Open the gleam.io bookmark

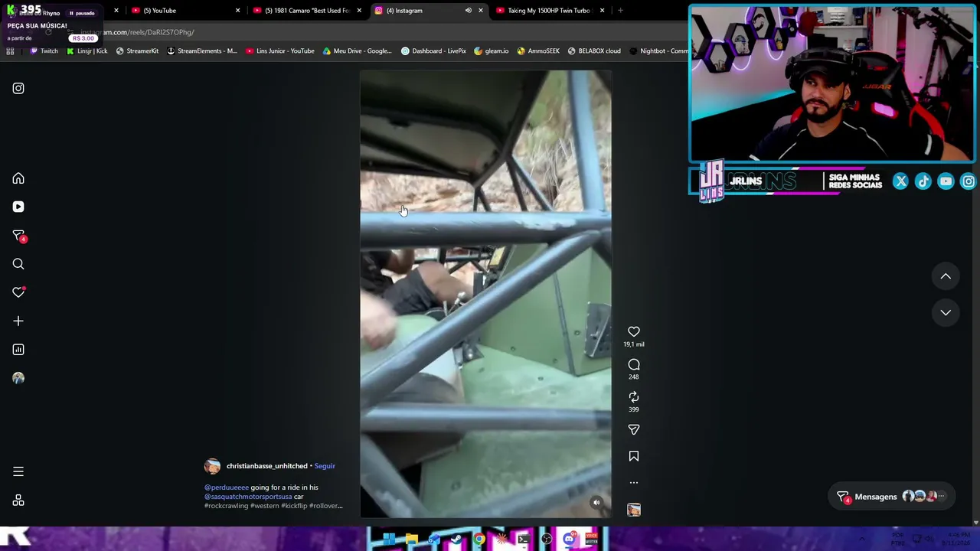(x=492, y=51)
